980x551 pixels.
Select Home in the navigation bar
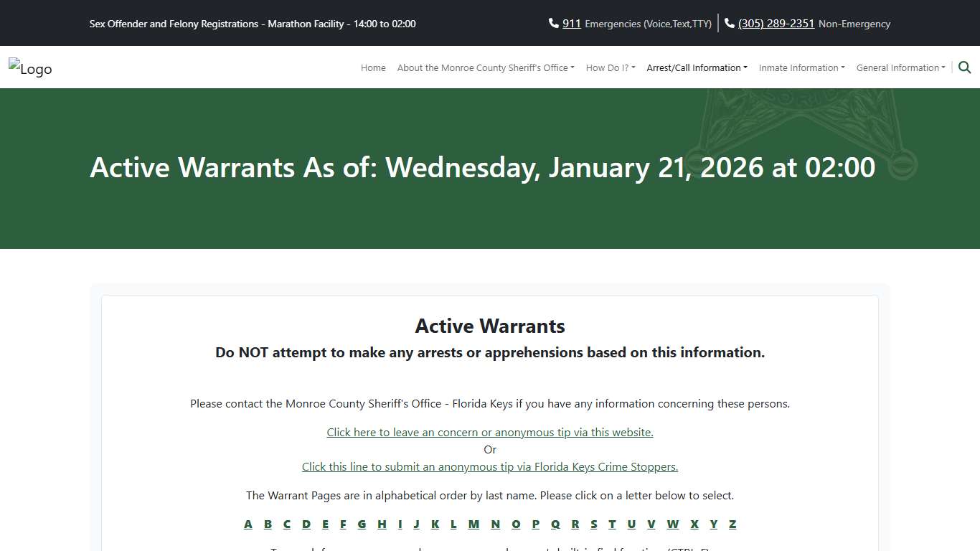pos(373,67)
